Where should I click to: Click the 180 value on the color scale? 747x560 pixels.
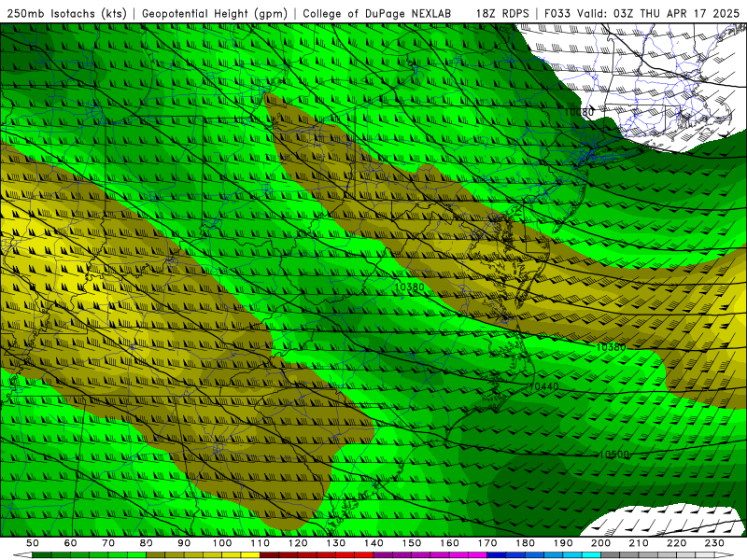[x=525, y=543]
